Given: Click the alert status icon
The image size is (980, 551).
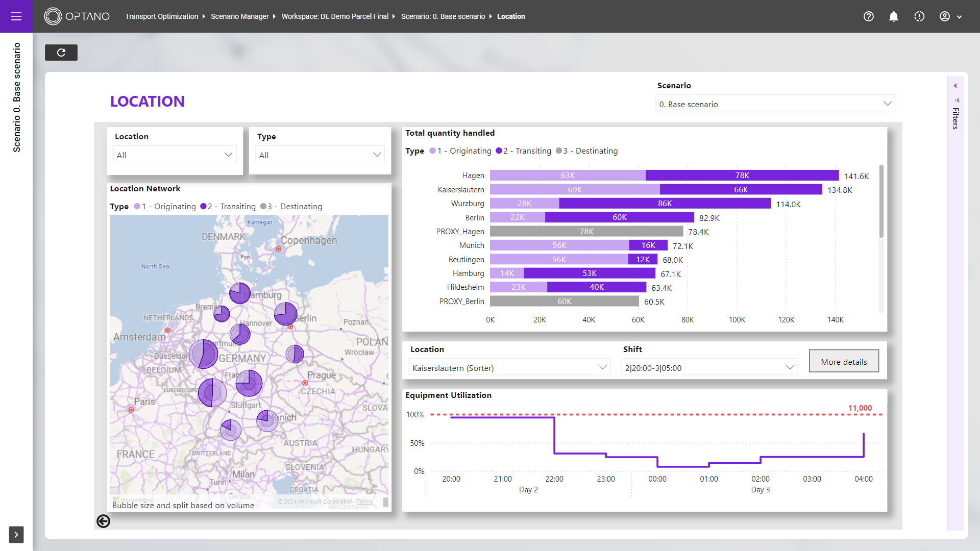Looking at the screenshot, I should pos(919,16).
